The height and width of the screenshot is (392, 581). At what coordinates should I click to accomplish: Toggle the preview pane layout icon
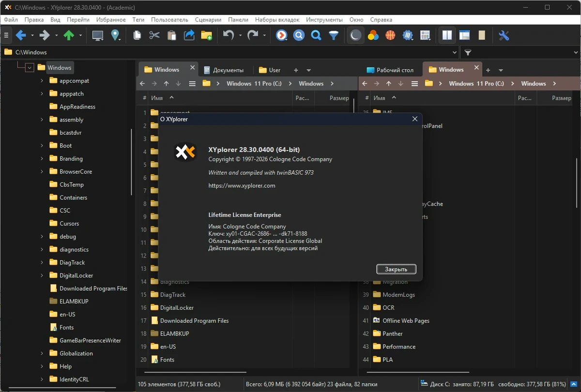tap(464, 35)
